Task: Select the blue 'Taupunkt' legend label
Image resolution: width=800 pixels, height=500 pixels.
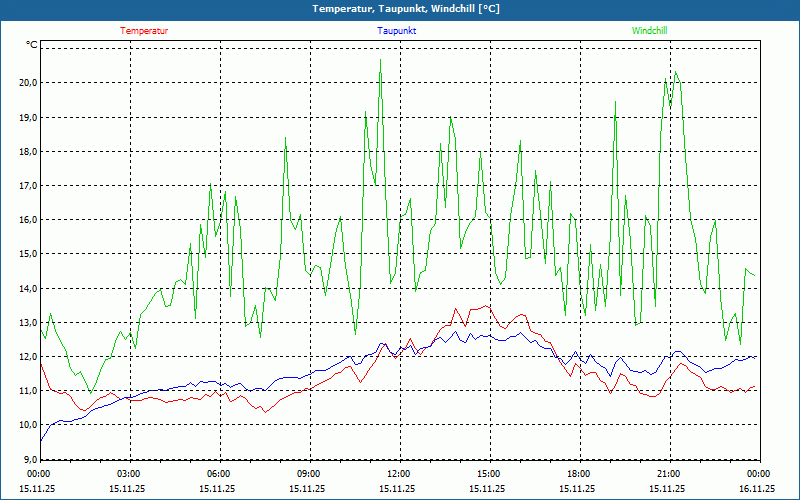Action: 396,31
